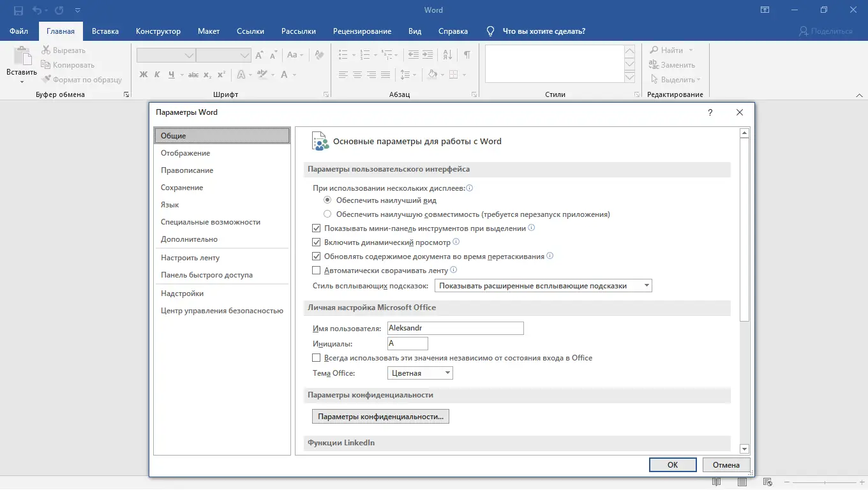Select 'Обеспечить наилучшую совместимость' radio button
Viewport: 868px width, 490px height.
[x=327, y=214]
